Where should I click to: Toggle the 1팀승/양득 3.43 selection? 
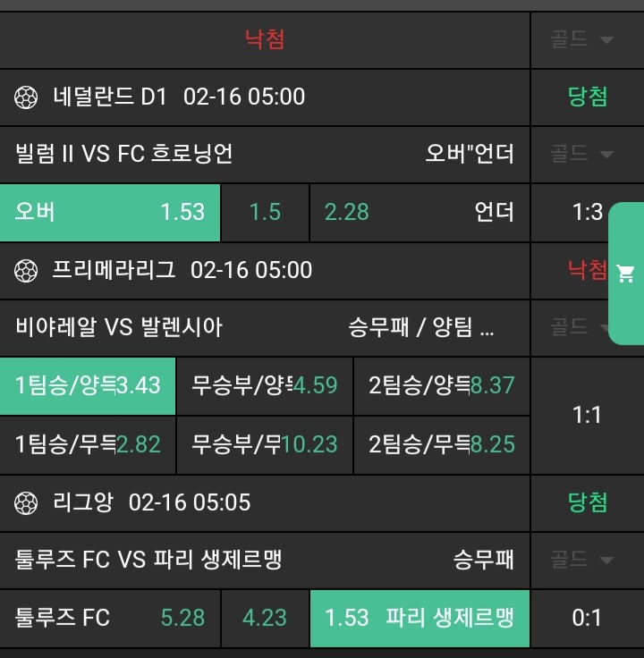pyautogui.click(x=88, y=385)
